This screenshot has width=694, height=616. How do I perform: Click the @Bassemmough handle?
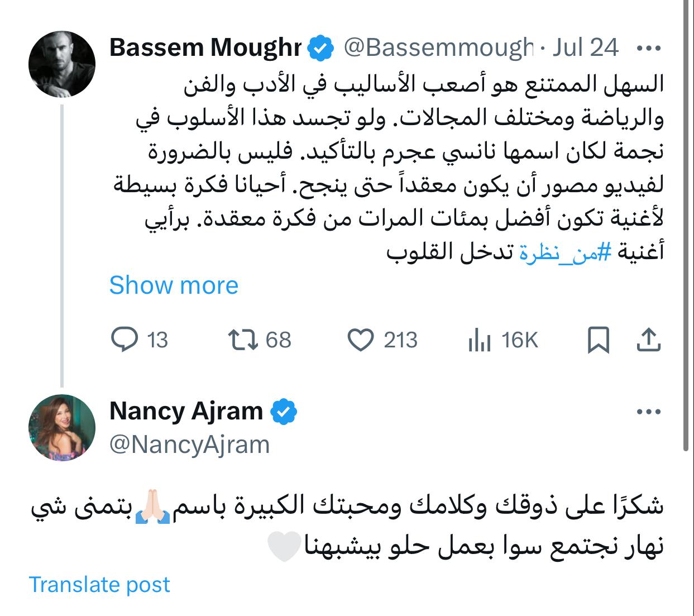pyautogui.click(x=438, y=48)
